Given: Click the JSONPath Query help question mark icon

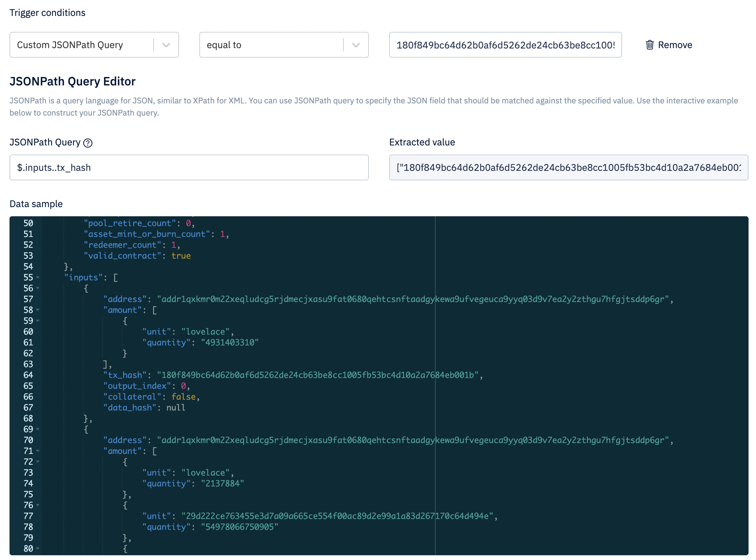Looking at the screenshot, I should pyautogui.click(x=88, y=143).
